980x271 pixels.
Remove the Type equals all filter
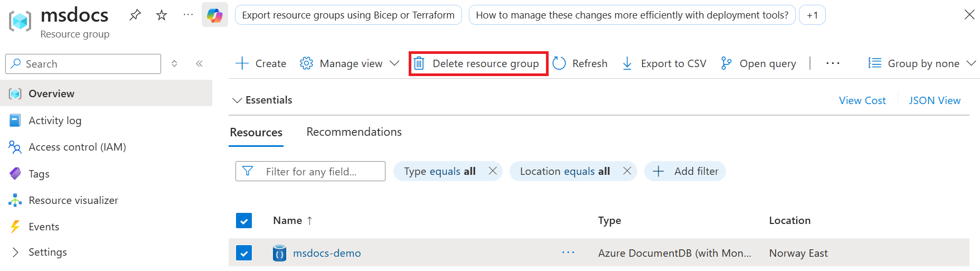493,171
